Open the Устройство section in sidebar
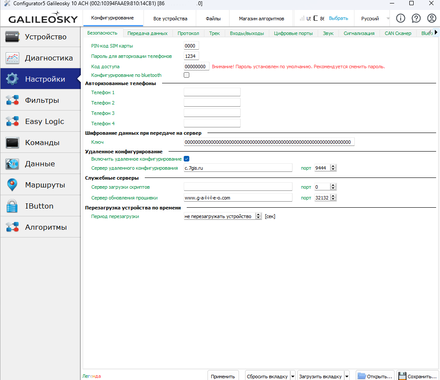This screenshot has height=380, width=440. [40, 37]
